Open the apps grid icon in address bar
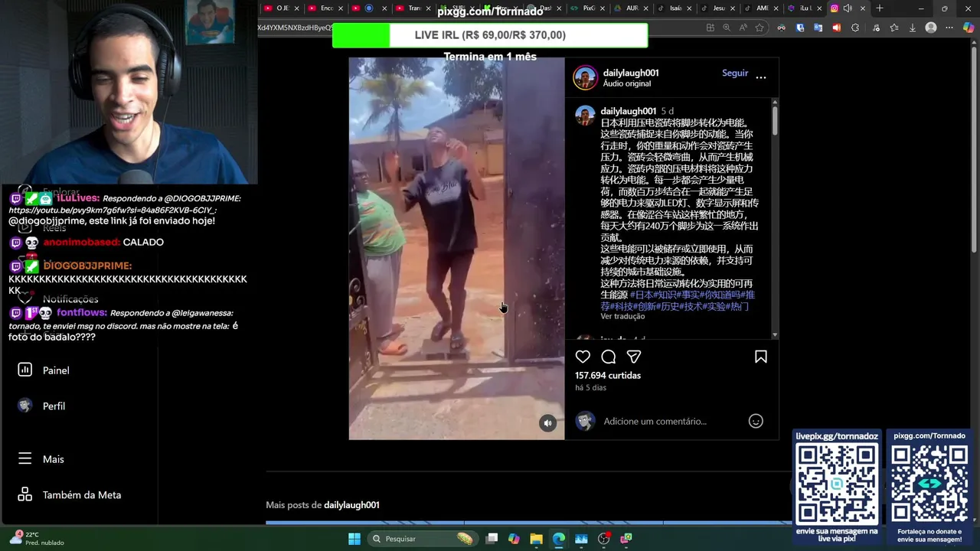The height and width of the screenshot is (551, 980). pos(710,28)
